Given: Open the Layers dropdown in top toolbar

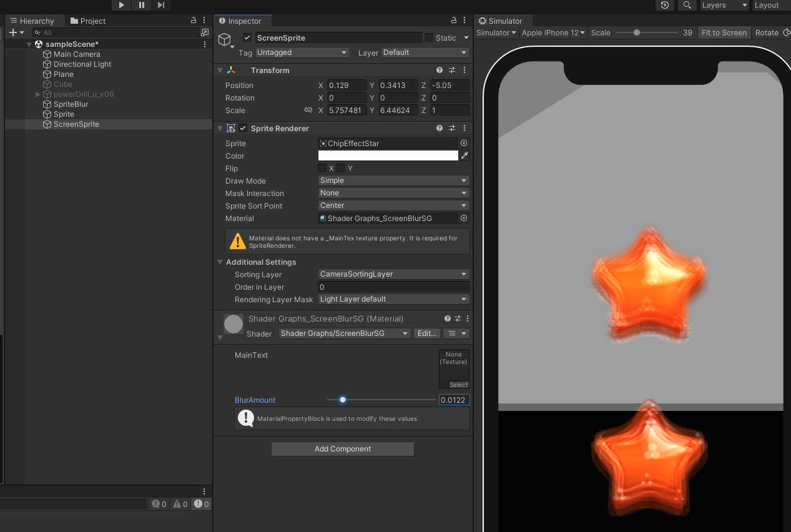Looking at the screenshot, I should coord(724,5).
